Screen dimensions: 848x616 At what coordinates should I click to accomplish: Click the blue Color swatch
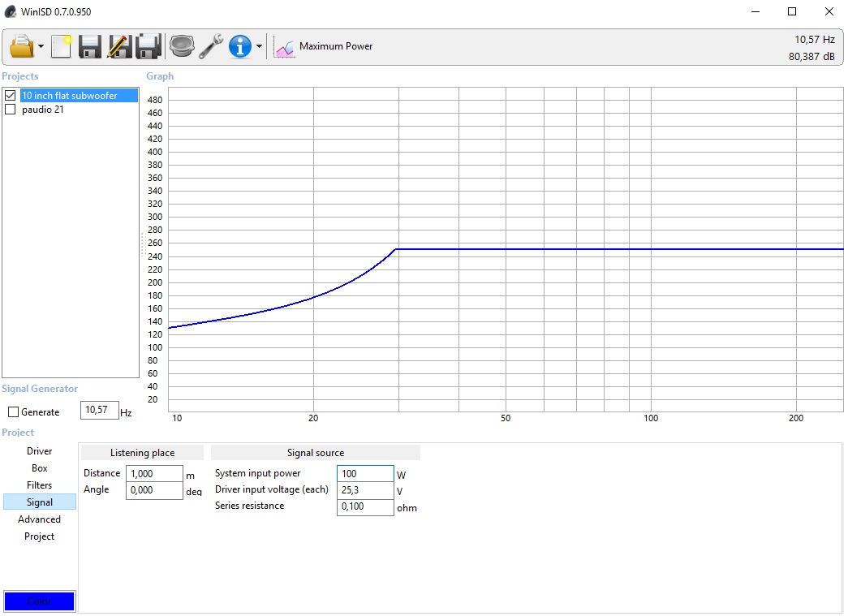(39, 601)
